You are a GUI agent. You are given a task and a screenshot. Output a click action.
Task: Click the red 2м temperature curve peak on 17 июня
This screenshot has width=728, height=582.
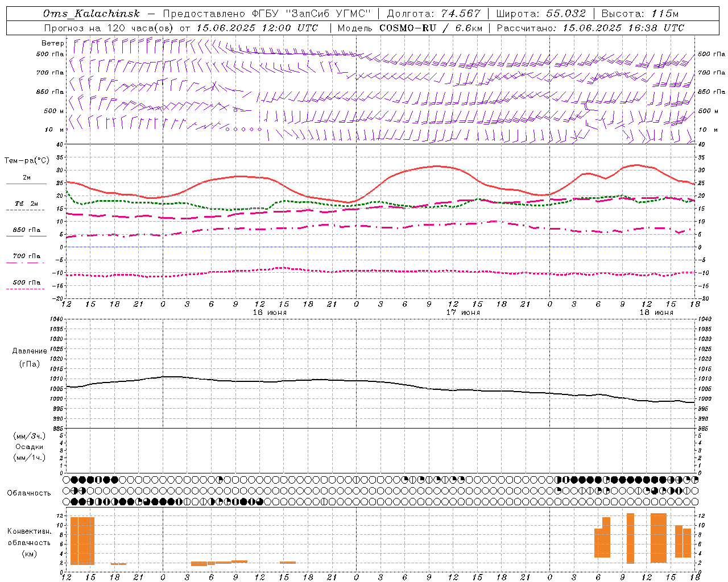436,166
